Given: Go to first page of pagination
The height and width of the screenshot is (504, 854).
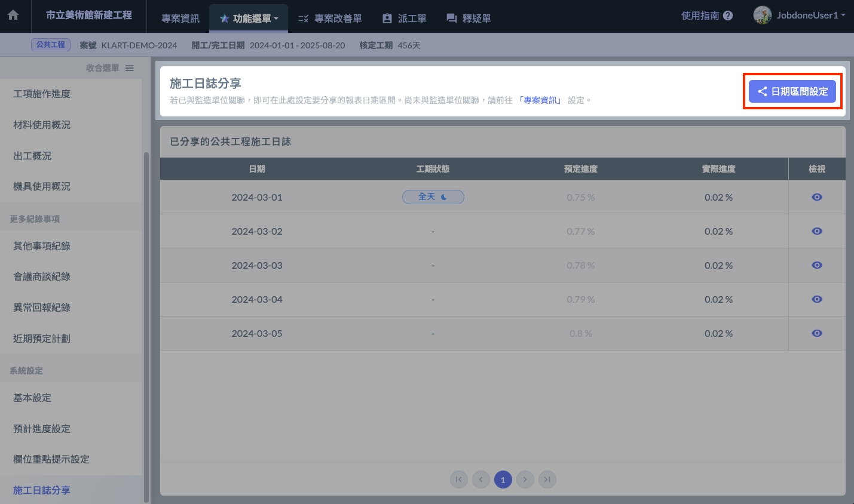Looking at the screenshot, I should coord(459,480).
